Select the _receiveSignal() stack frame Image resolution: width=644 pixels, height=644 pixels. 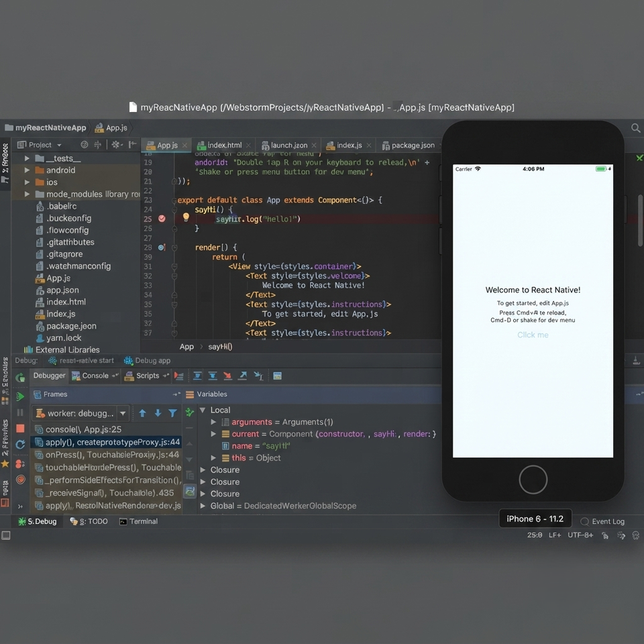[x=107, y=492]
